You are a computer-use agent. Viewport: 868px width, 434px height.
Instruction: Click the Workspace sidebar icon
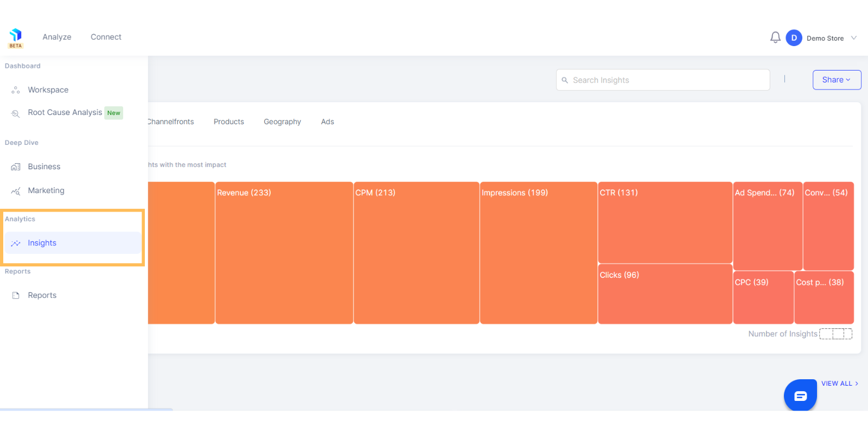(x=16, y=90)
